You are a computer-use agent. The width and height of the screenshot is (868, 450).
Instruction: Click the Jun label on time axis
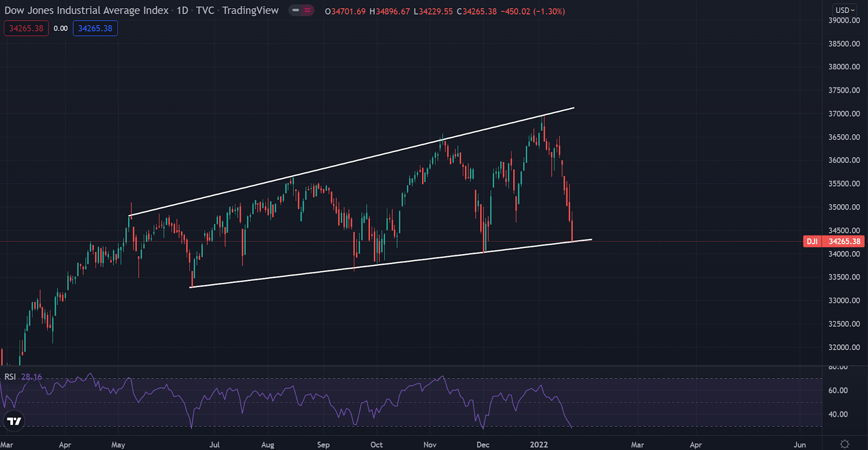(x=800, y=445)
